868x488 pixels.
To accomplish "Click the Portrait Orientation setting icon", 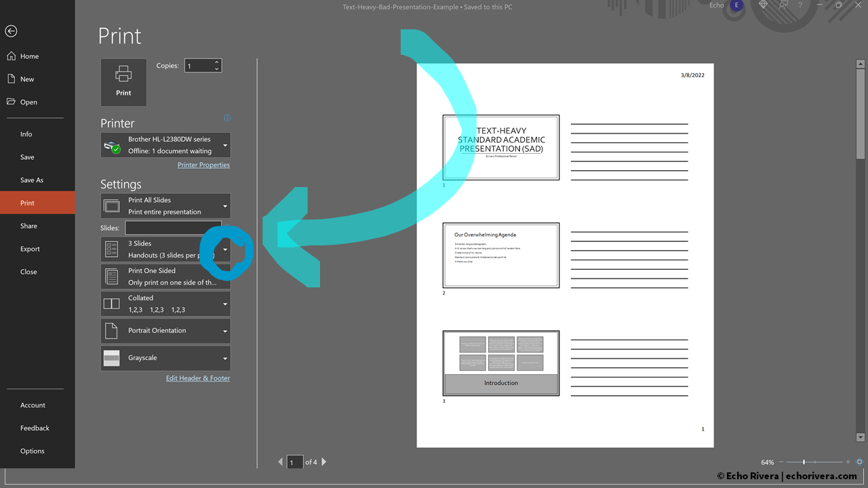I will coord(111,330).
